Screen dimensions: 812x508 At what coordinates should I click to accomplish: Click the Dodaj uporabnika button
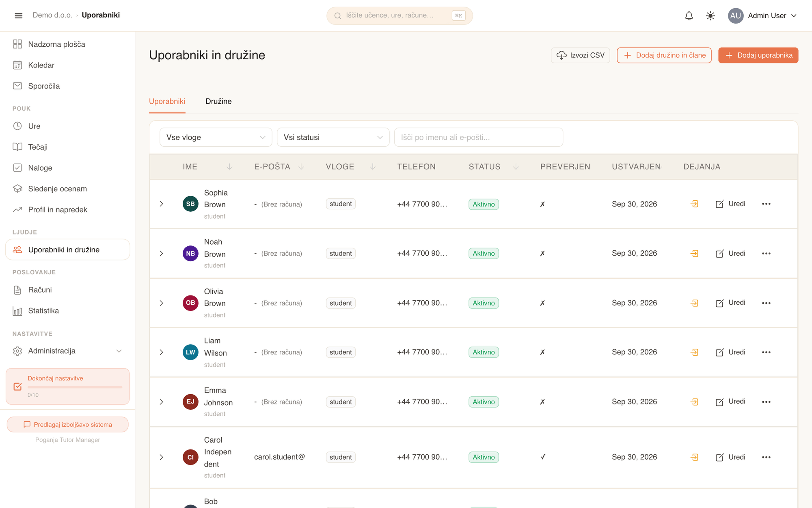(x=758, y=55)
